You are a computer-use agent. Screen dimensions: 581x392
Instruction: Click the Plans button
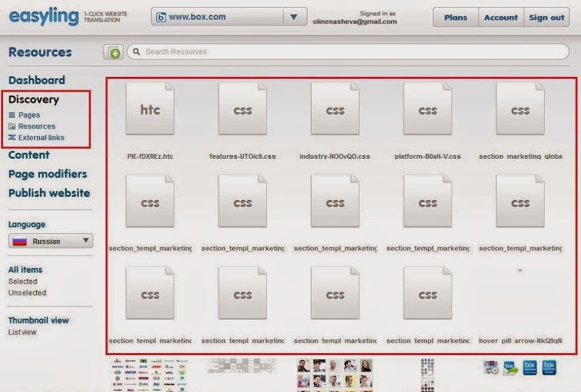point(455,18)
